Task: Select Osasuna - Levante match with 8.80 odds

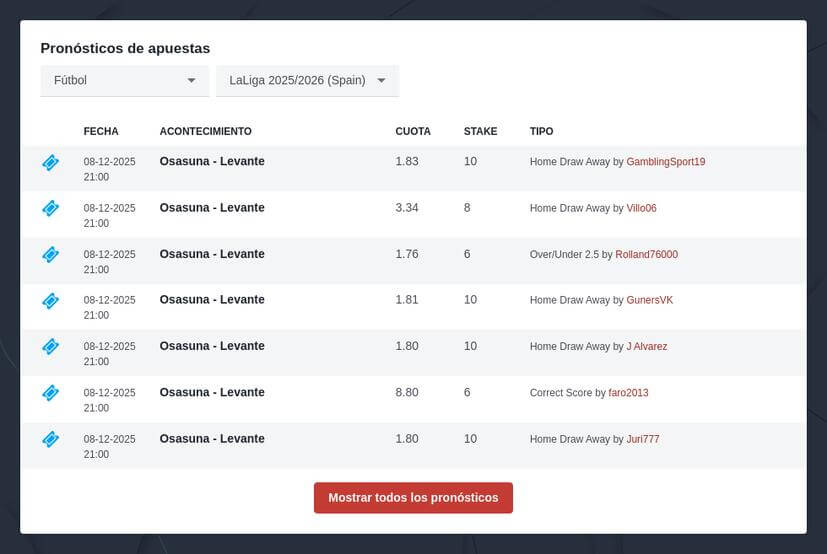Action: 212,392
